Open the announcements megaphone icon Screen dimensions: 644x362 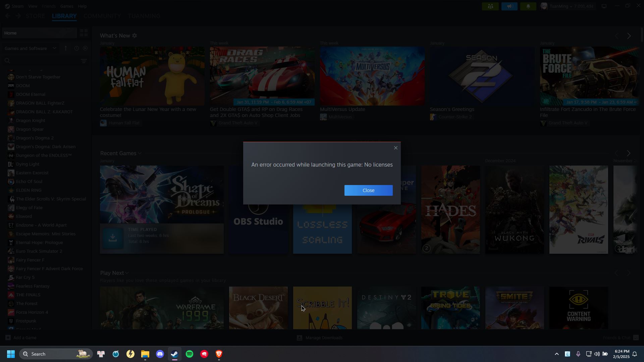(509, 6)
